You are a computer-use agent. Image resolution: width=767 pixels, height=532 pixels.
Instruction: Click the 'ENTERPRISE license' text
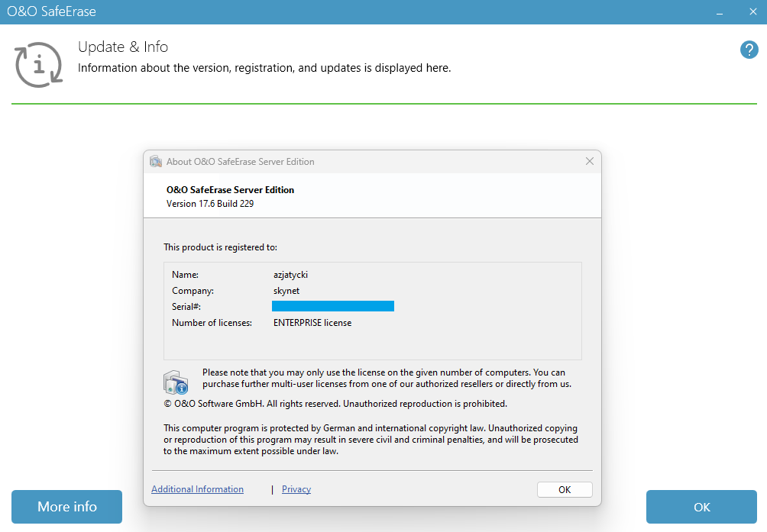[x=312, y=323]
